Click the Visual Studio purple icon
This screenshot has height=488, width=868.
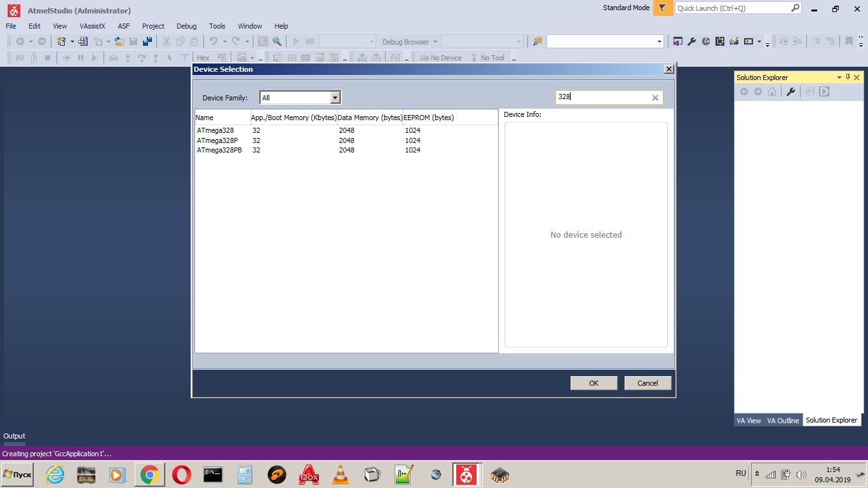pos(677,41)
